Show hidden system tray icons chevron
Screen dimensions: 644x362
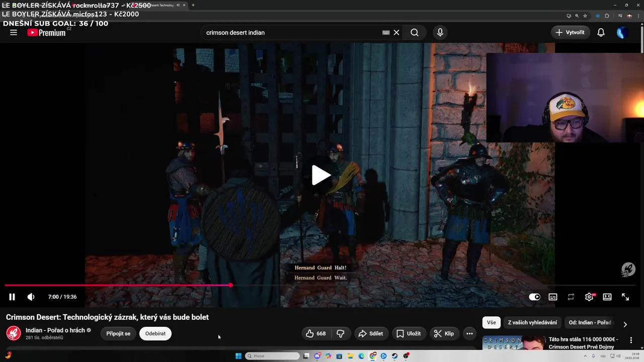584,356
